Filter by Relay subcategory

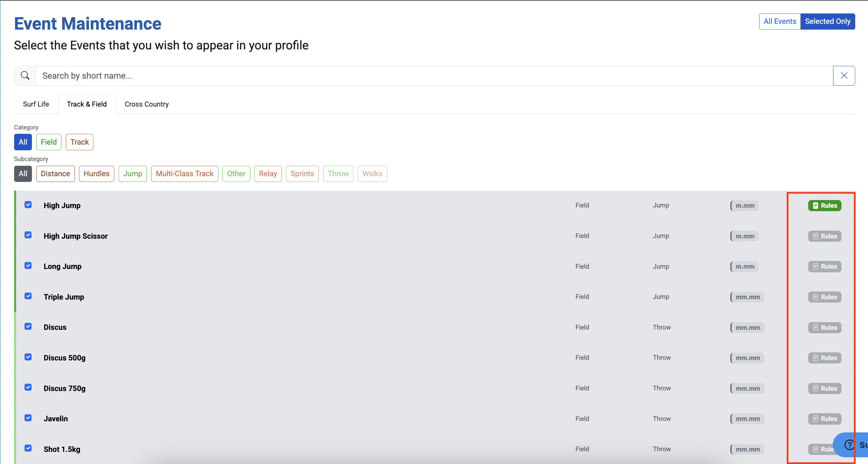268,173
